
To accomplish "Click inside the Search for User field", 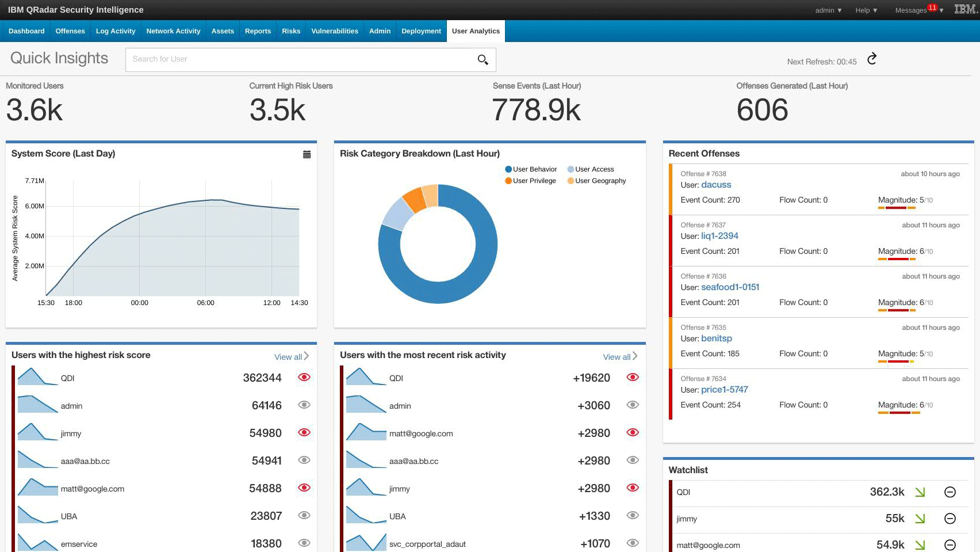I will click(x=259, y=59).
